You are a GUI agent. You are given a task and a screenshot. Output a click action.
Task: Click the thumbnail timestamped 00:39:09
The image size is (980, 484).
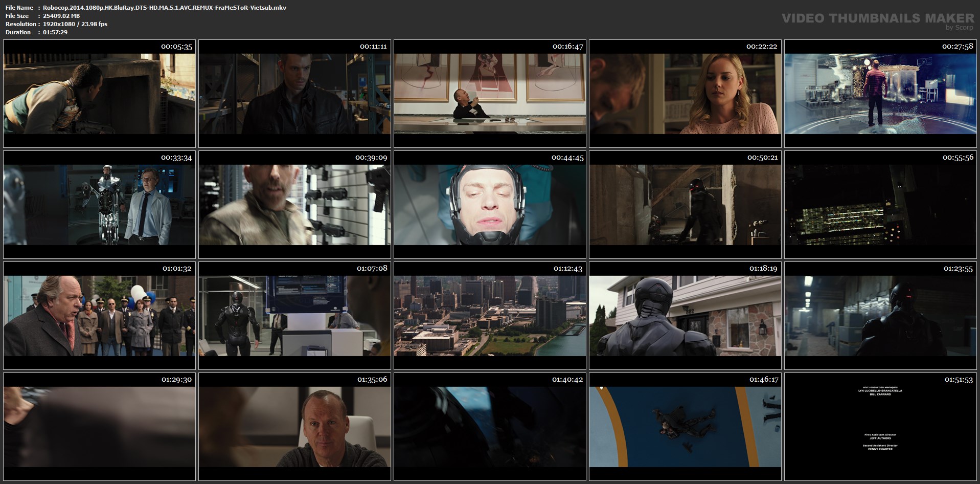click(294, 205)
